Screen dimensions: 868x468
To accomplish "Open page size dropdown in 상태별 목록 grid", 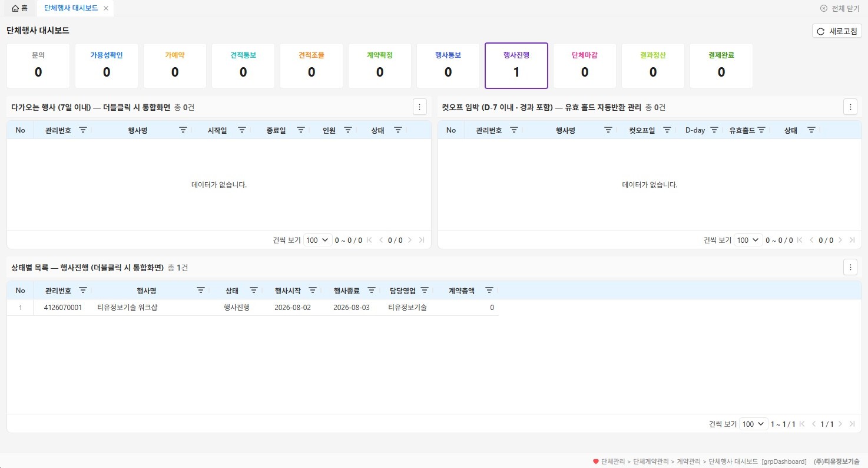I will tap(754, 424).
